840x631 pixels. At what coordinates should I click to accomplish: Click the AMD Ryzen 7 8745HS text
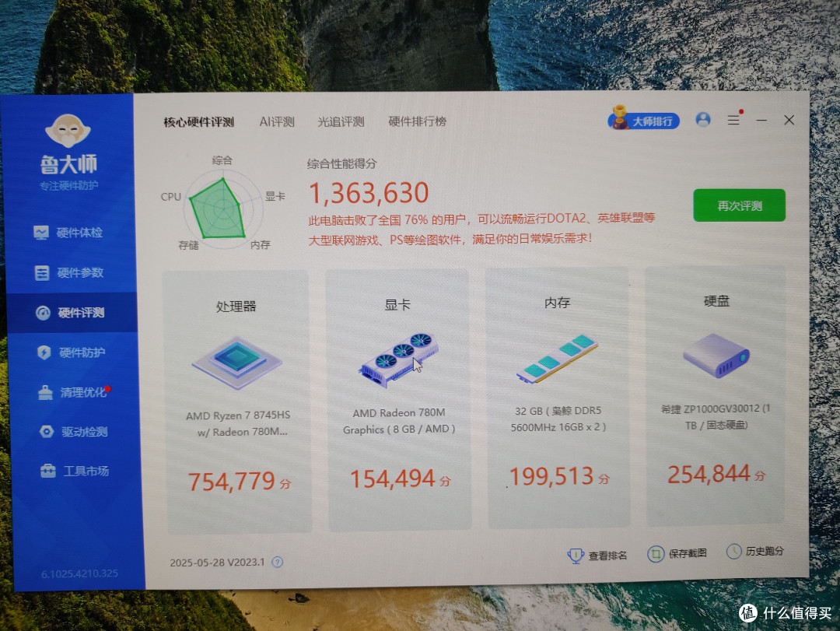pos(239,423)
